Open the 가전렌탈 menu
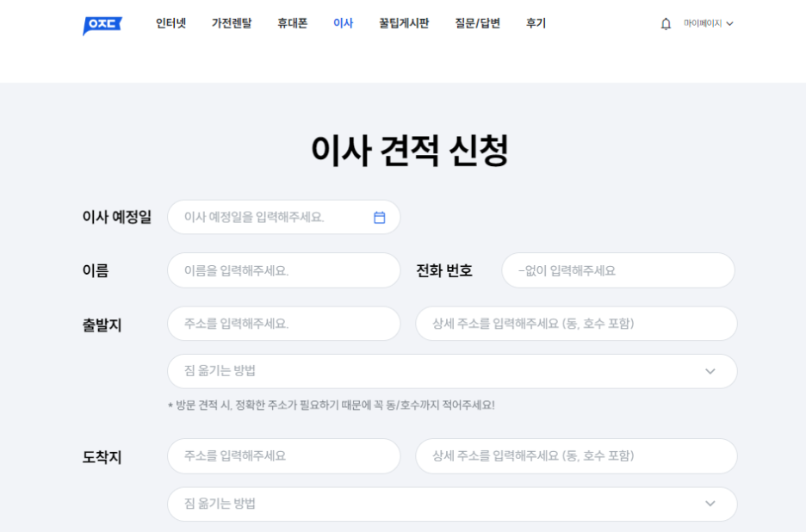This screenshot has width=806, height=532. coord(232,23)
